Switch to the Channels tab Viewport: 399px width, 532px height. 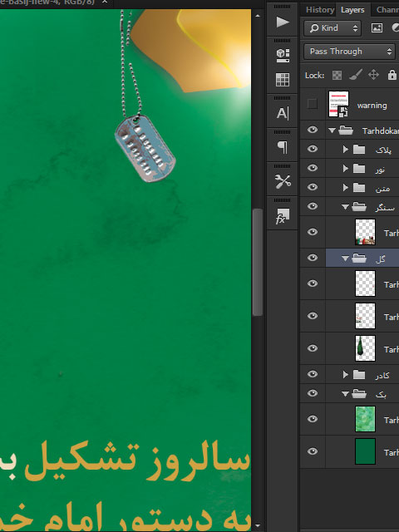[x=387, y=9]
